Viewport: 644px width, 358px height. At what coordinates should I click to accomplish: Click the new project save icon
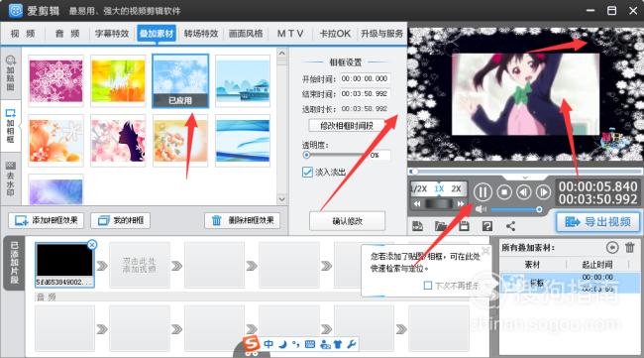tap(417, 226)
